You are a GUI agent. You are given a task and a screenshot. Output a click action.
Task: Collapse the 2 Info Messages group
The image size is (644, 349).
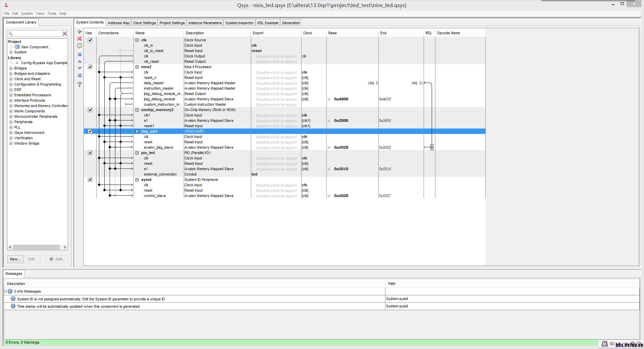tap(6, 291)
